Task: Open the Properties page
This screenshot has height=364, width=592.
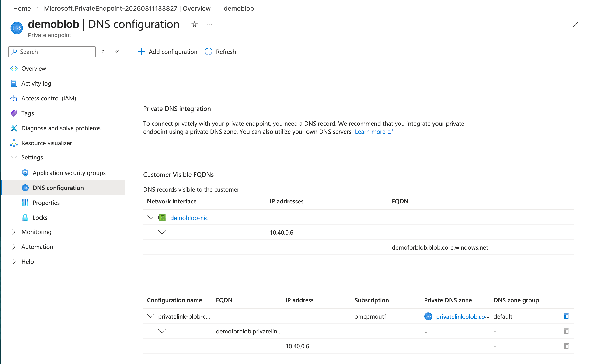Action: pos(46,203)
